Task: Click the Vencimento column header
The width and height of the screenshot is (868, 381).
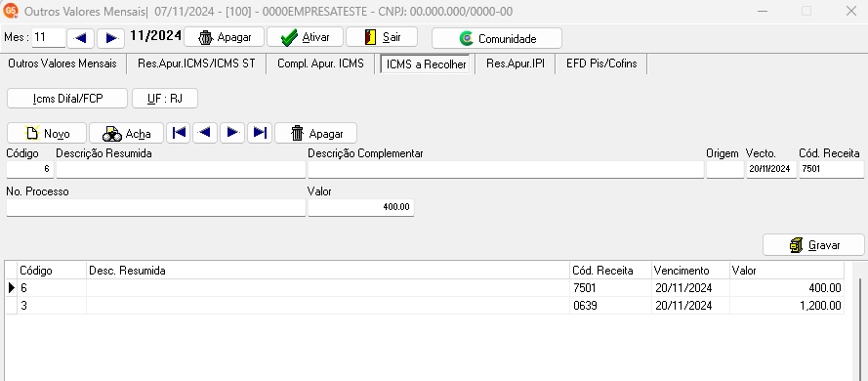Action: (690, 271)
